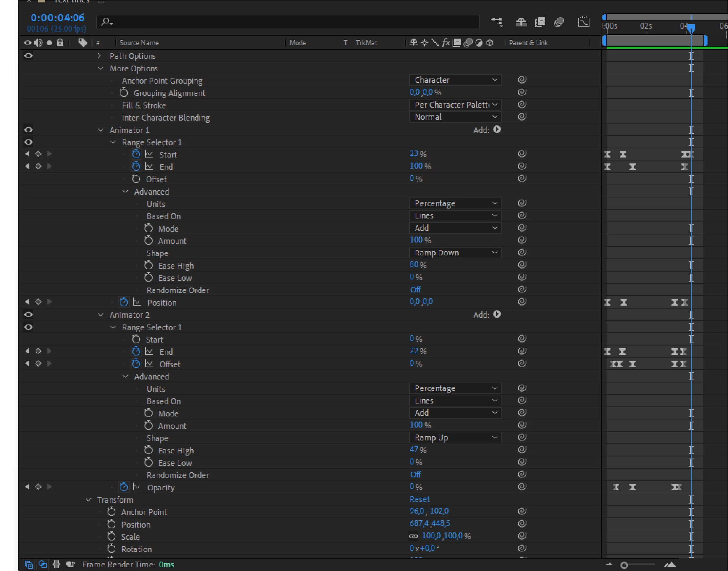Viewport: 728px width, 571px height.
Task: Click the Source Name column header
Action: point(139,43)
